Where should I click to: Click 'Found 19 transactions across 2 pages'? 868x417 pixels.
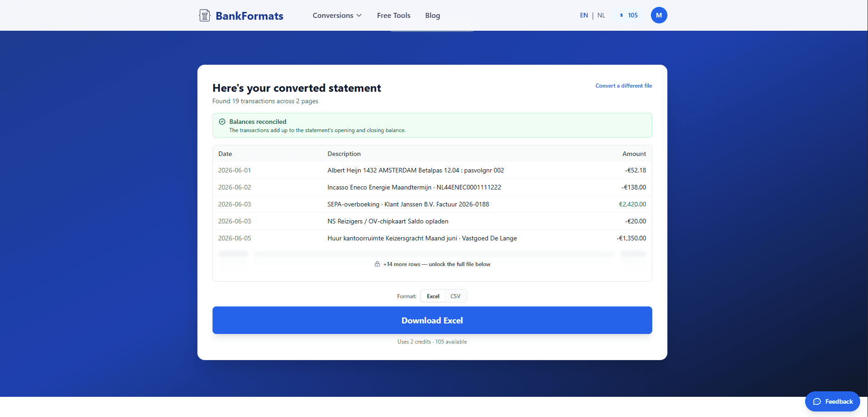[x=265, y=101]
